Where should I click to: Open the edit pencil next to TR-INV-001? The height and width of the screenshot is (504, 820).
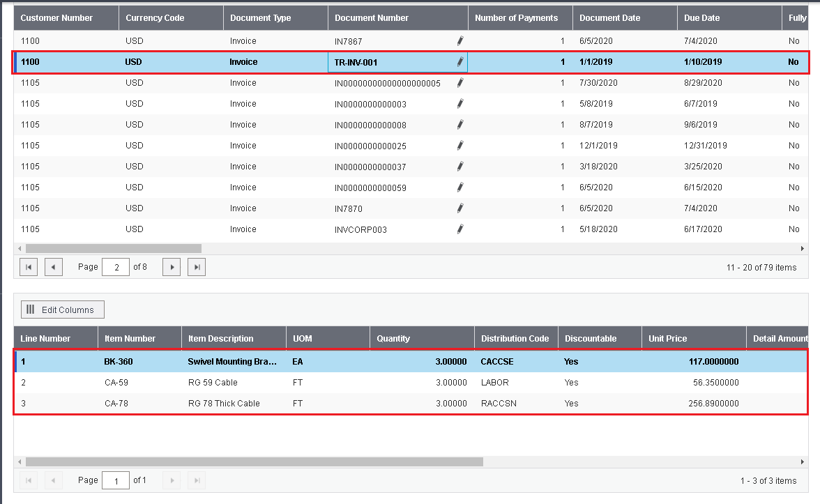460,61
